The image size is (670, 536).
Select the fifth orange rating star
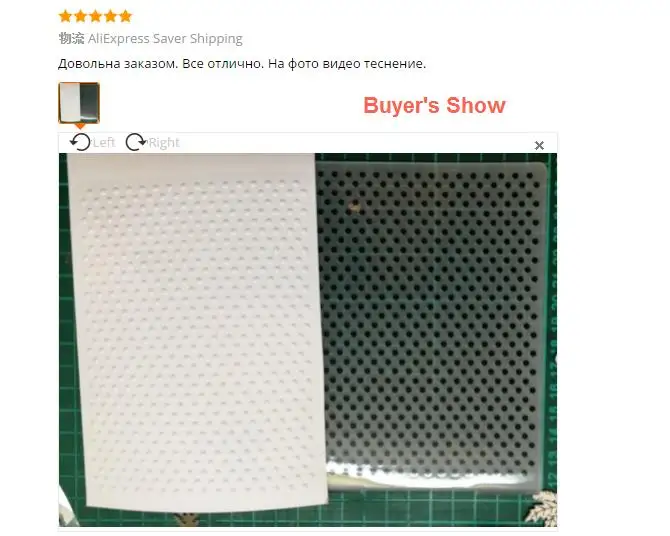(x=125, y=16)
